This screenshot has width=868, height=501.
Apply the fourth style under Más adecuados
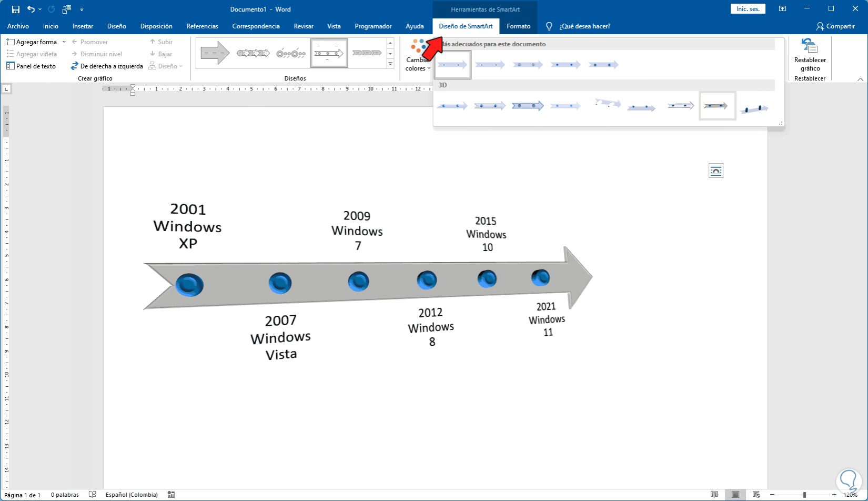coord(566,65)
